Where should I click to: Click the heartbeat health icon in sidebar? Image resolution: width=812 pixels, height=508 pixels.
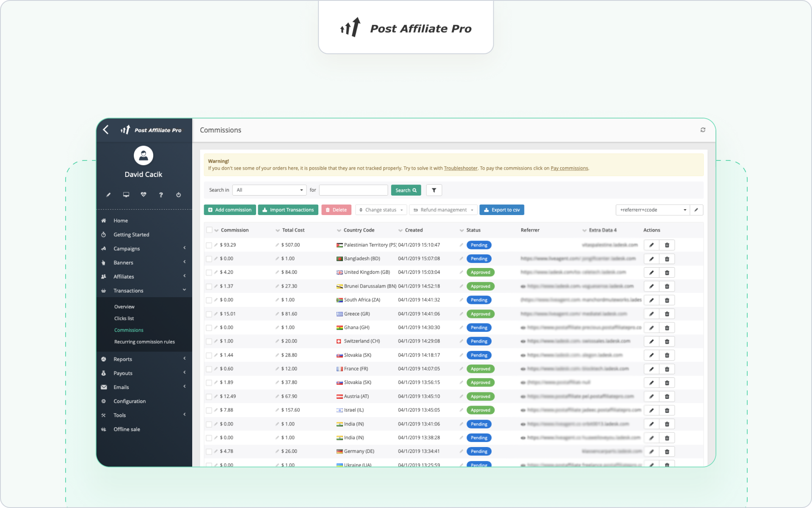coord(144,195)
